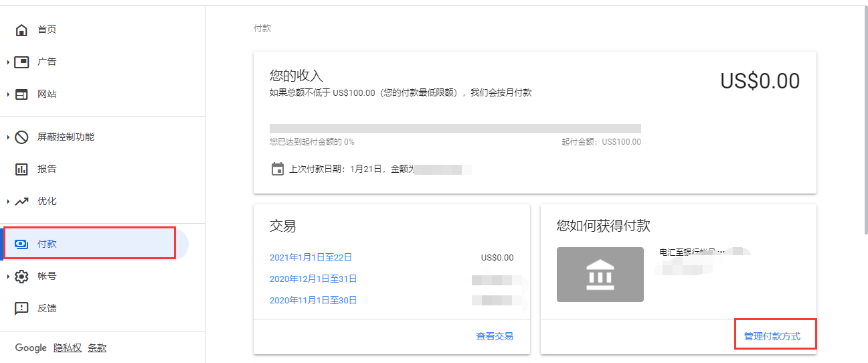Open transactions for 2021年1月1日至22日
The height and width of the screenshot is (363, 868).
[311, 257]
